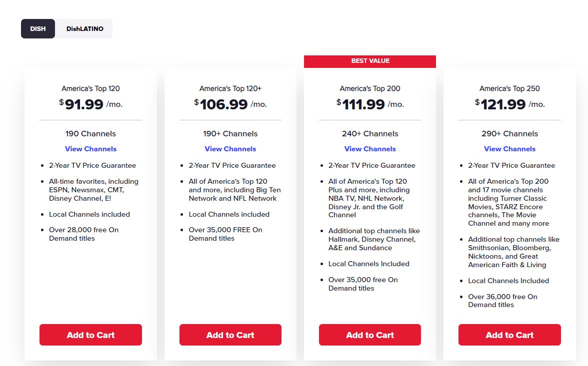The width and height of the screenshot is (588, 366).
Task: Open View Channels for America's Top 120
Action: pos(90,149)
